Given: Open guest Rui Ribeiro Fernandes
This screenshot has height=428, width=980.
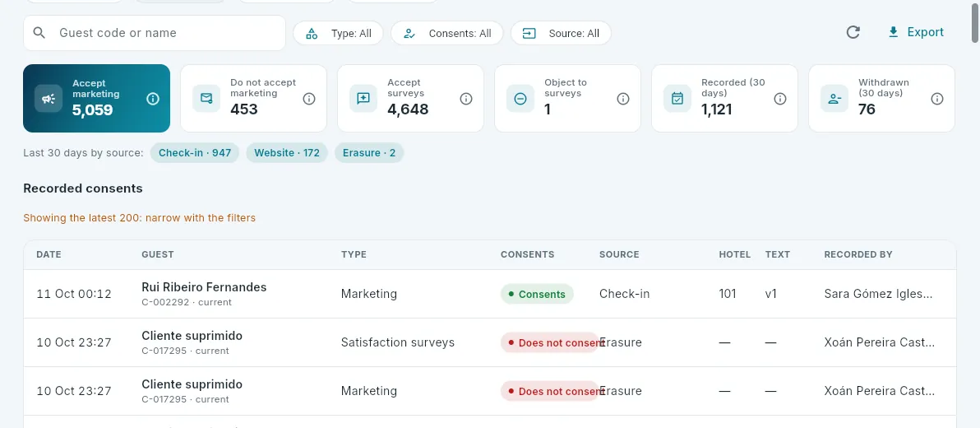Looking at the screenshot, I should point(205,287).
